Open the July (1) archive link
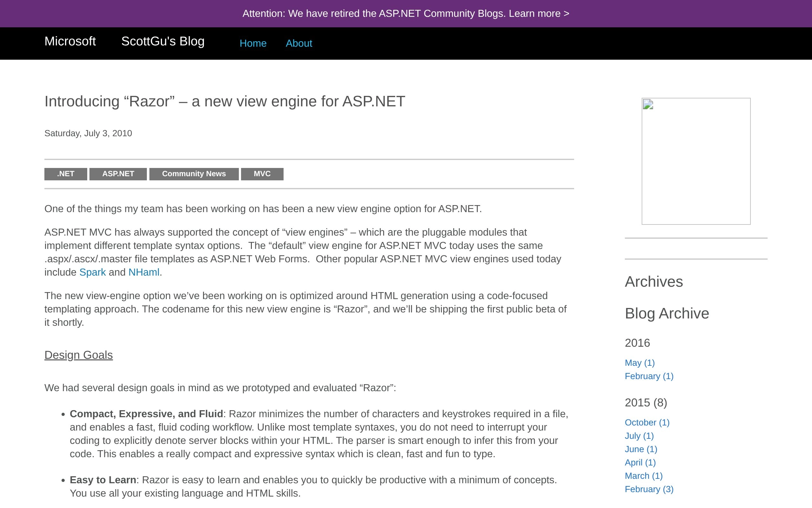The image size is (812, 508). [x=639, y=436]
